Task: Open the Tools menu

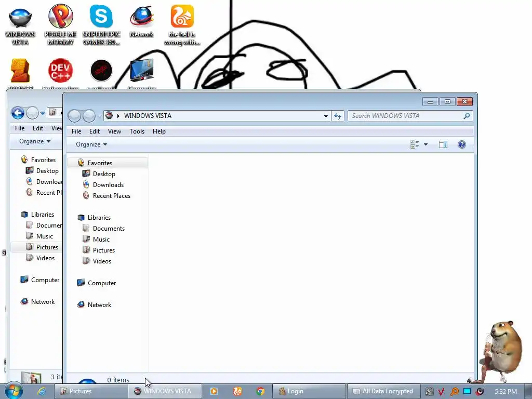Action: tap(137, 131)
